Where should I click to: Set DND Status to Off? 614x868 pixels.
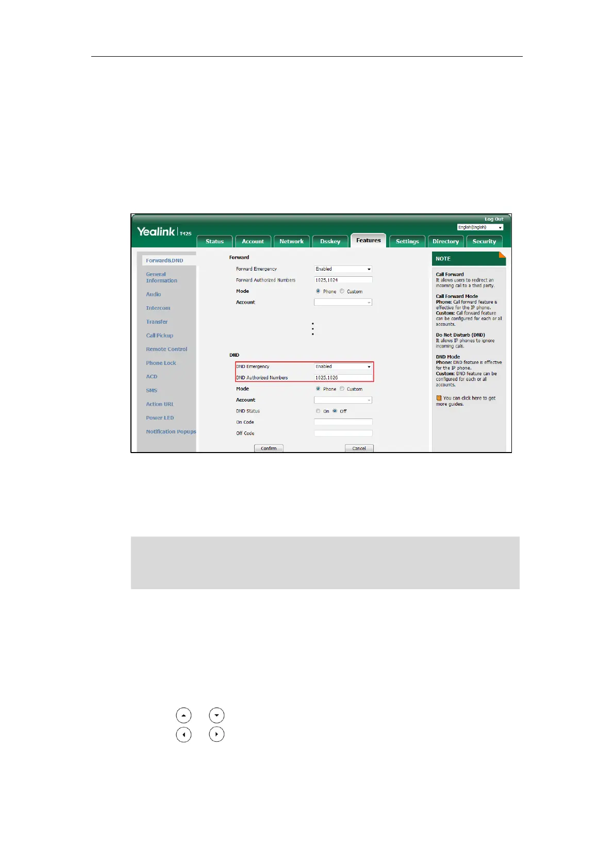pos(335,411)
